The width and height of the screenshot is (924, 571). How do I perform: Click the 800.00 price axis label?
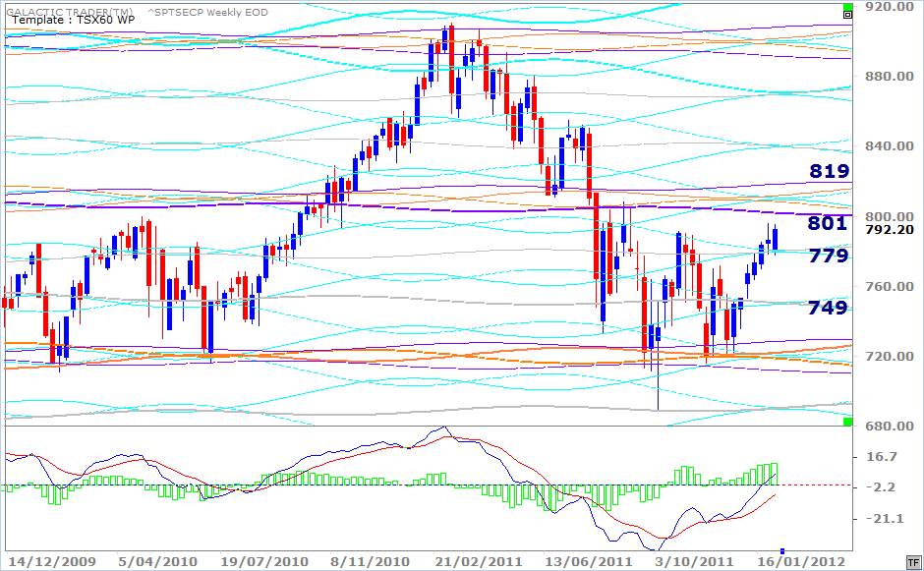[890, 216]
